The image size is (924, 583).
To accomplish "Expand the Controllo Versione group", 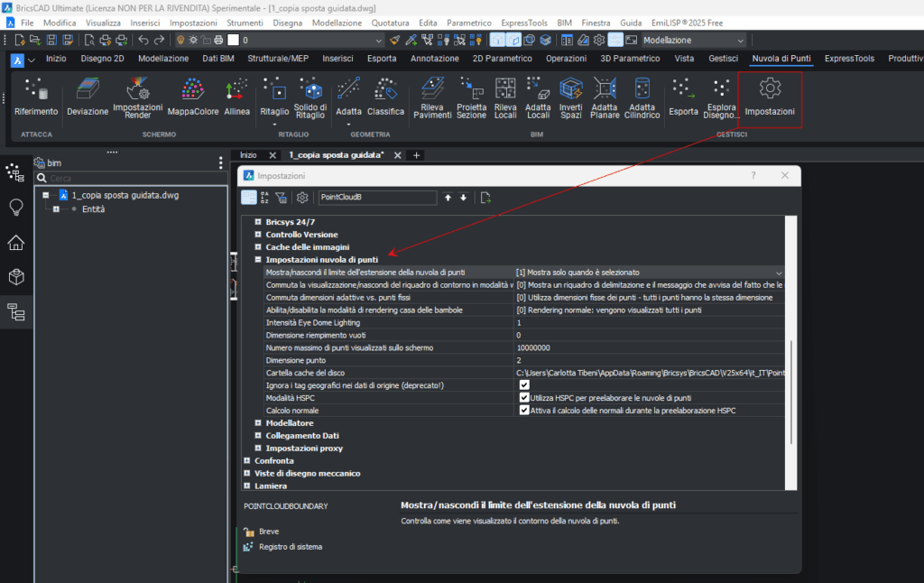I will tap(258, 234).
